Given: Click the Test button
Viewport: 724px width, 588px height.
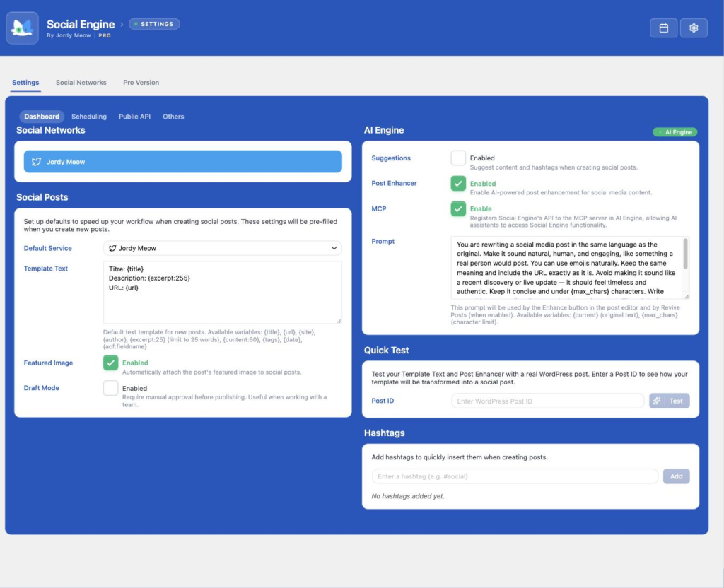Looking at the screenshot, I should click(x=670, y=401).
